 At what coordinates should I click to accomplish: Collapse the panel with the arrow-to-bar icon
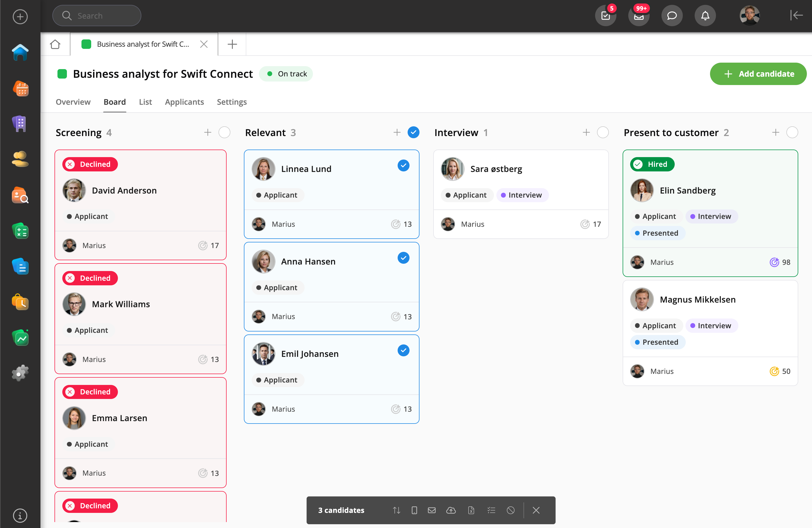[796, 15]
